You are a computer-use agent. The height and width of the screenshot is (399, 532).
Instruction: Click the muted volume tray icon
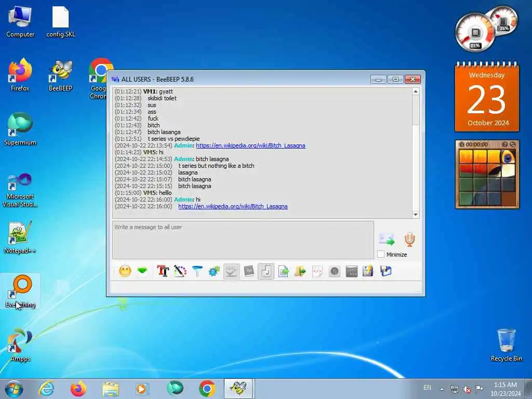[467, 389]
